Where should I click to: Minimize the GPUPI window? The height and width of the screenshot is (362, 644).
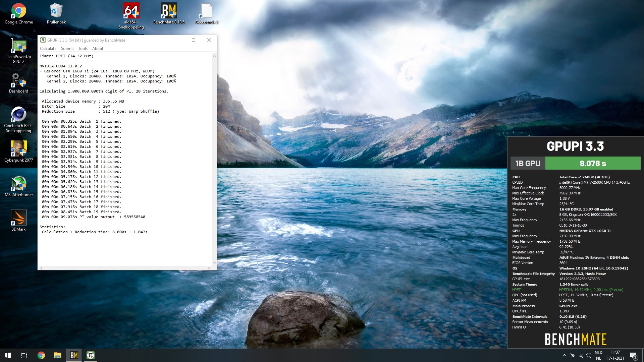[x=178, y=40]
